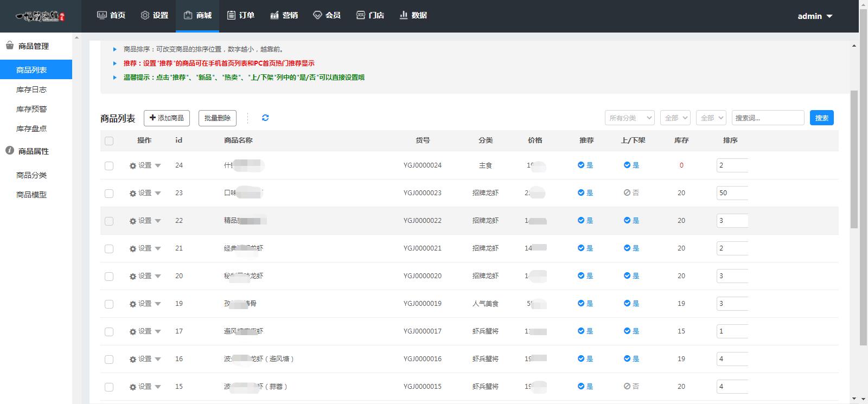Click the gear icon in row id 22
The height and width of the screenshot is (404, 868).
click(x=133, y=221)
